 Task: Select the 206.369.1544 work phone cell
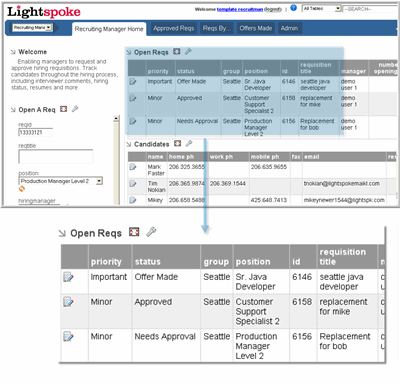tap(228, 183)
